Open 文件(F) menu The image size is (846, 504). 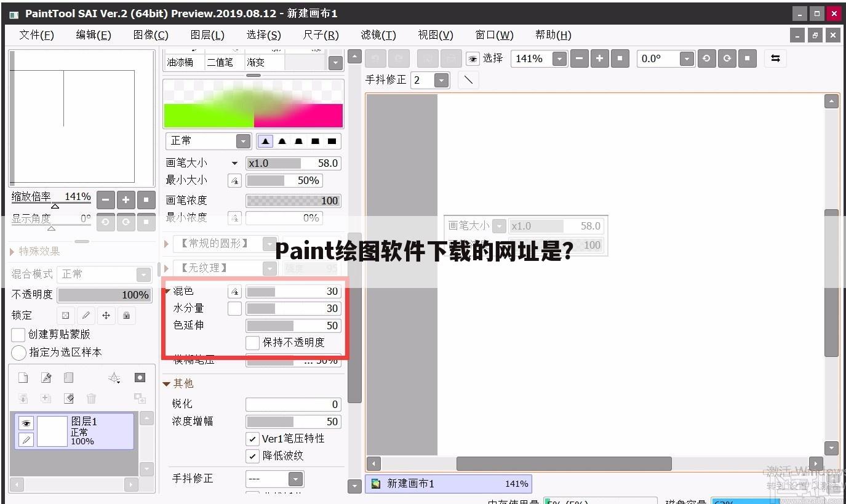point(36,35)
